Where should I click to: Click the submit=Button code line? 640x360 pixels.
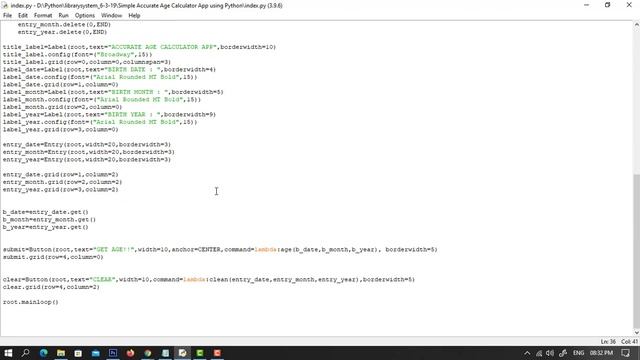(x=220, y=249)
